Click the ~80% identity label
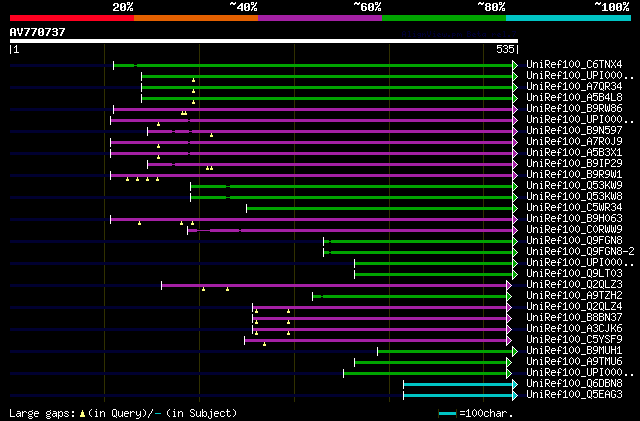640x421 pixels. pyautogui.click(x=491, y=7)
